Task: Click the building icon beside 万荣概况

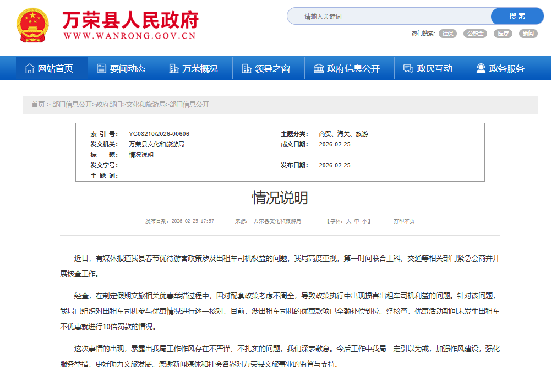Action: coord(174,68)
